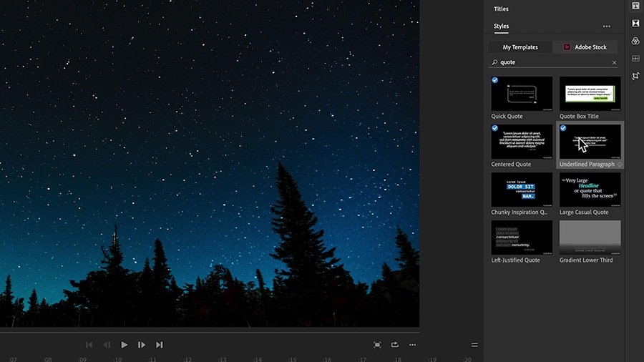Open the Transitions panel icon
Image resolution: width=644 pixels, height=362 pixels.
coord(635,24)
